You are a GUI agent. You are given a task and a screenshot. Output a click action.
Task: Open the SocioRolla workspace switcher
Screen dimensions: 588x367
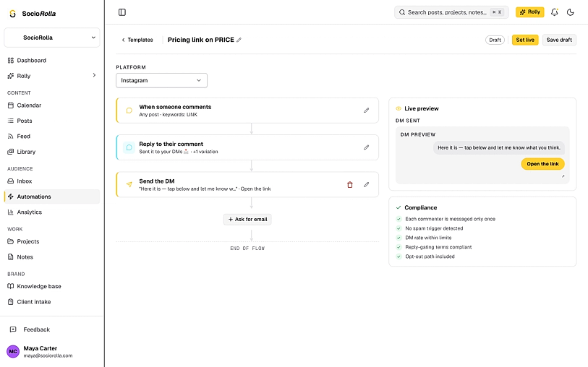52,38
